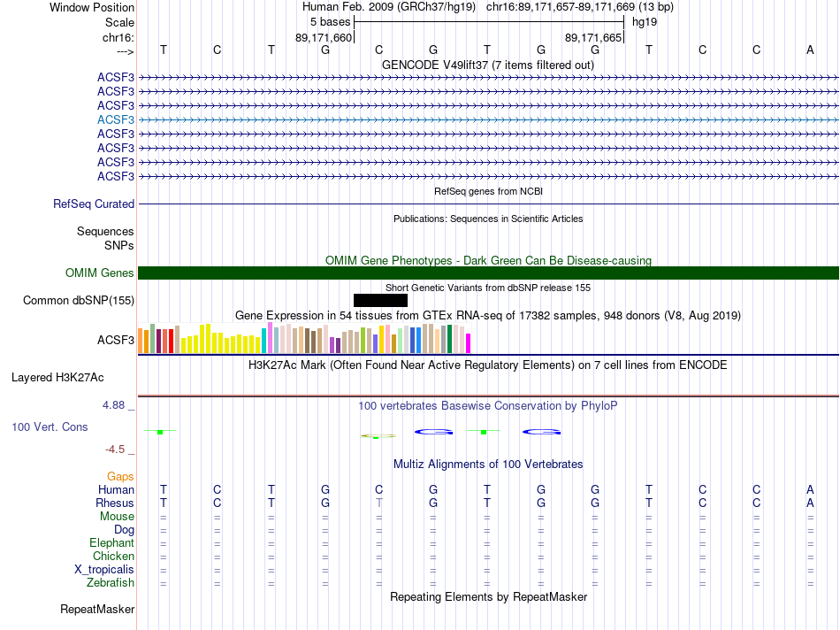
Task: Click the A base in the top sequence row
Action: point(810,50)
